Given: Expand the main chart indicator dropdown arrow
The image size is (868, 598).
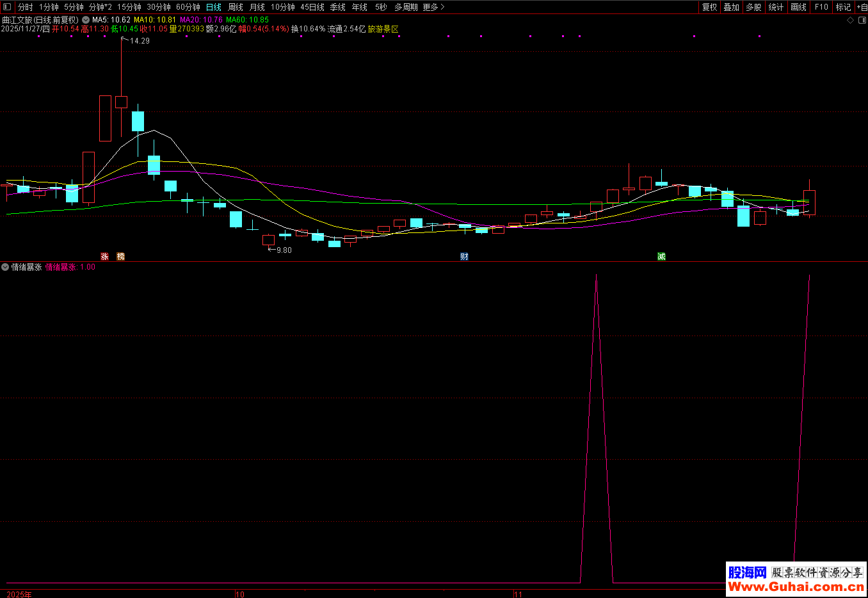Looking at the screenshot, I should [86, 20].
